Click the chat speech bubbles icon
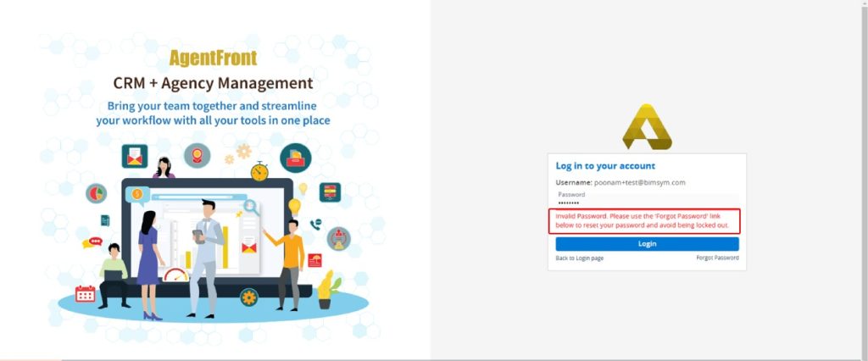 [x=92, y=243]
